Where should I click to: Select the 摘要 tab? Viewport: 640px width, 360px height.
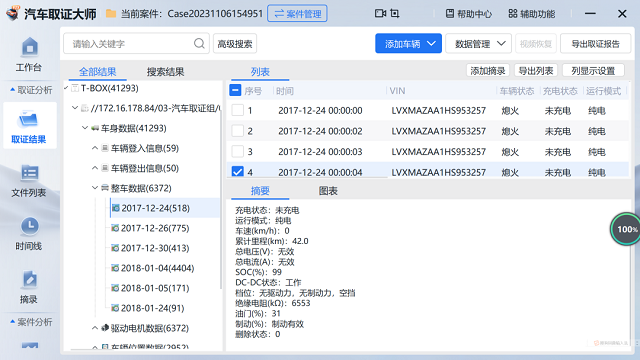coord(260,191)
